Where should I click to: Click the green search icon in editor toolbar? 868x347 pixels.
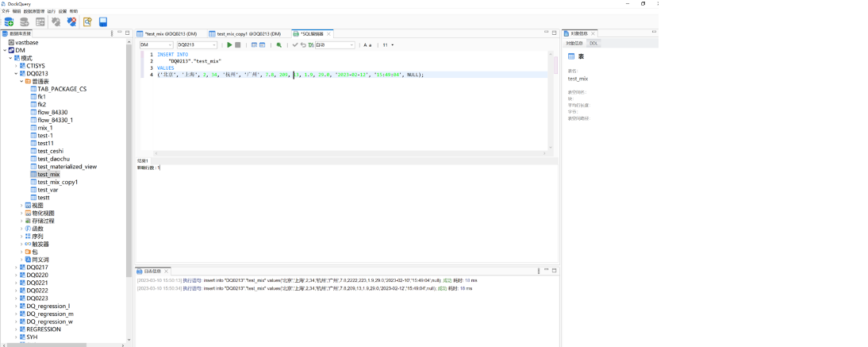click(279, 45)
